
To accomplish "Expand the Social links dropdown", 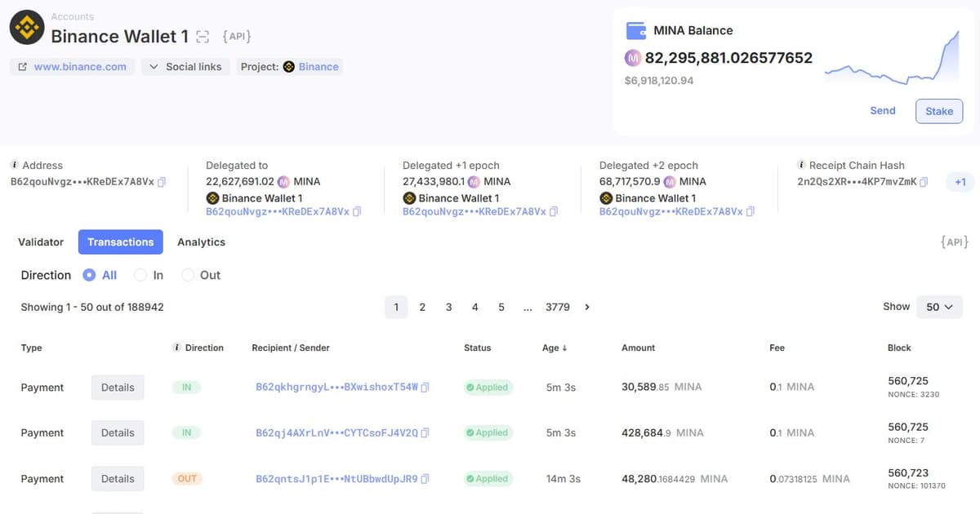I will (x=185, y=67).
